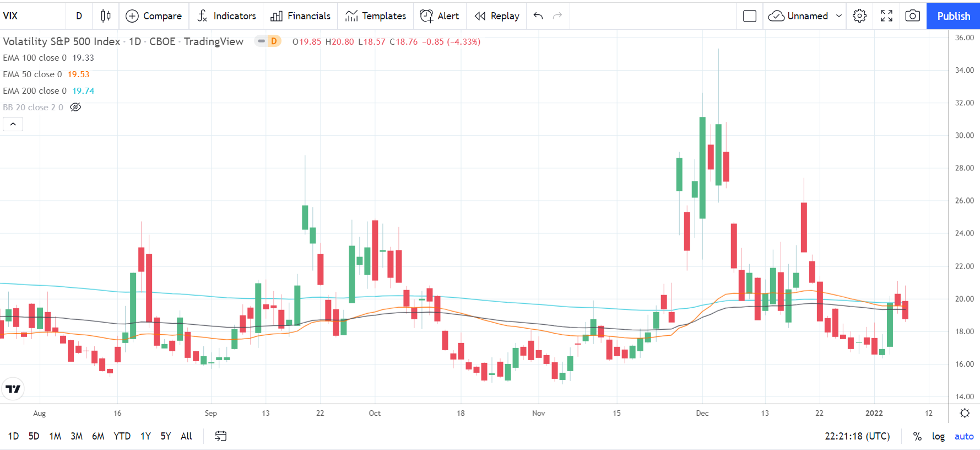The width and height of the screenshot is (980, 450).
Task: Open the candlestick chart style selector
Action: pyautogui.click(x=106, y=16)
